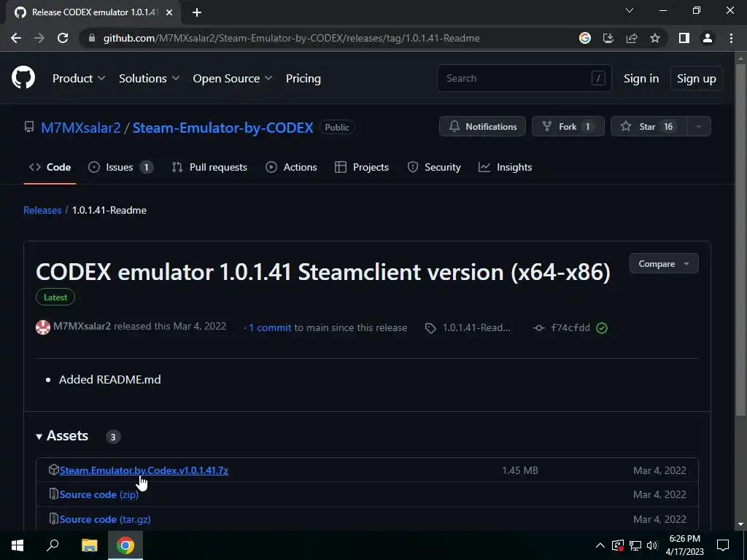
Task: Expand the Solutions menu
Action: click(x=149, y=78)
